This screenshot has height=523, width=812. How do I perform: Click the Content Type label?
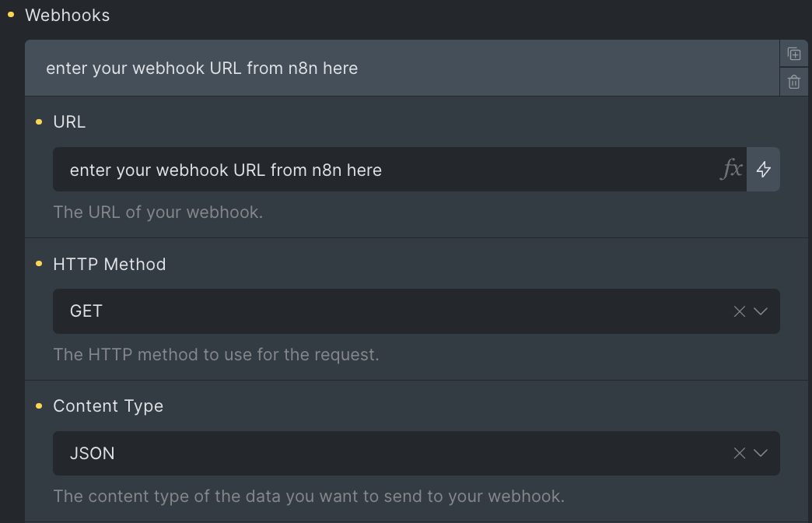[x=107, y=405]
